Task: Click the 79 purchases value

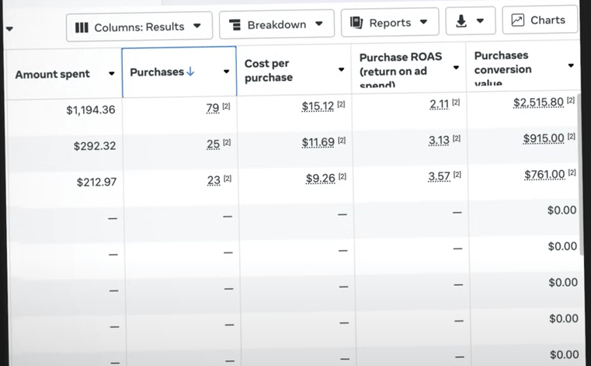Action: pos(213,108)
